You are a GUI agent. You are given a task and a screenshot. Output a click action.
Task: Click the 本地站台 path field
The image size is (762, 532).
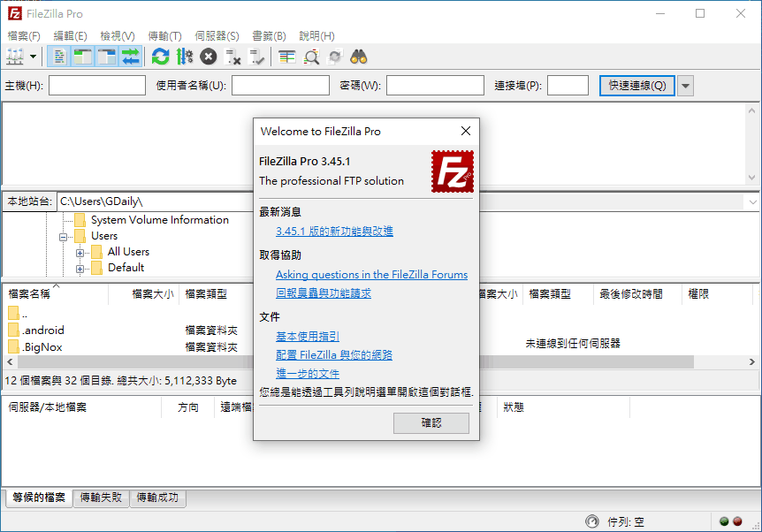(x=155, y=201)
